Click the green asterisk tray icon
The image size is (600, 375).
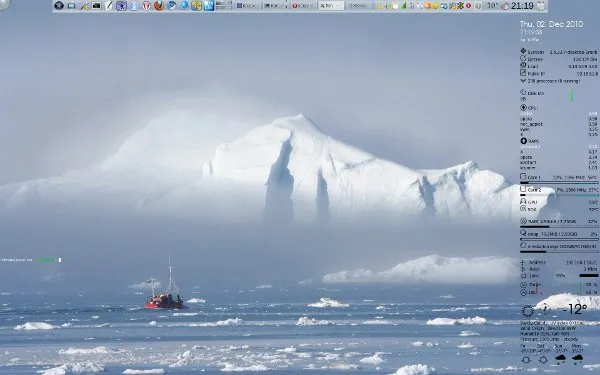tap(460, 6)
